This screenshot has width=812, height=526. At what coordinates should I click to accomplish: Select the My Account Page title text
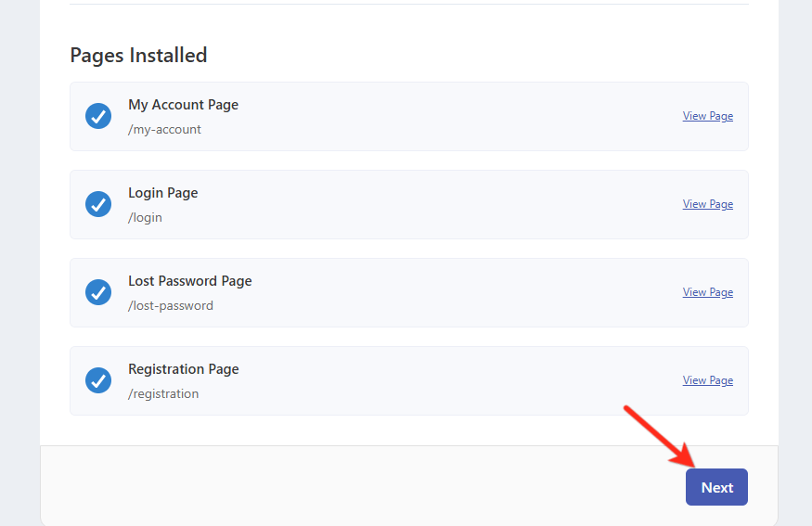184,105
